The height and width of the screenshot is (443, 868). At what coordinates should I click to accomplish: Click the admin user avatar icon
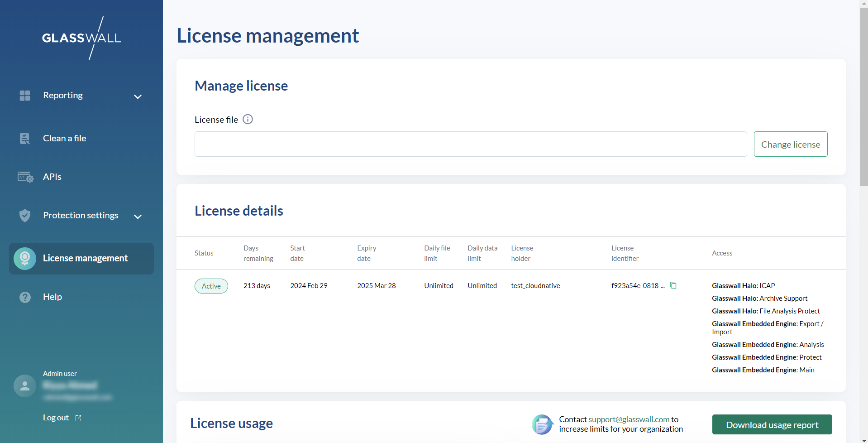tap(25, 386)
